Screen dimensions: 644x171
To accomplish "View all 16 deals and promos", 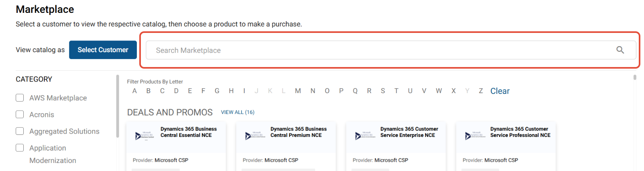I will pyautogui.click(x=237, y=112).
